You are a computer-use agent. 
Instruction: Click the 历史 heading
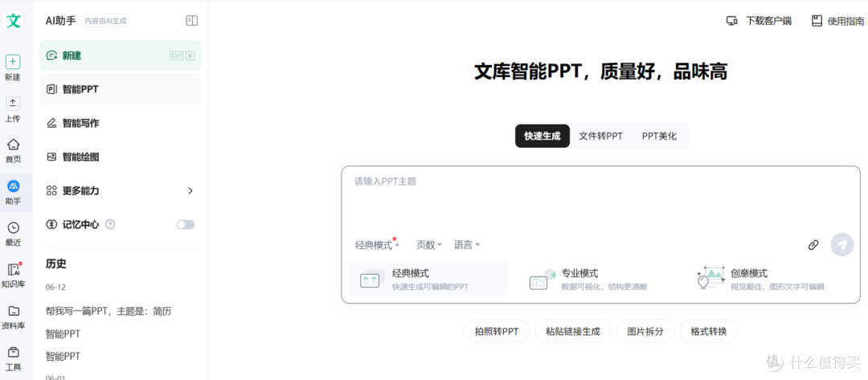click(x=56, y=264)
